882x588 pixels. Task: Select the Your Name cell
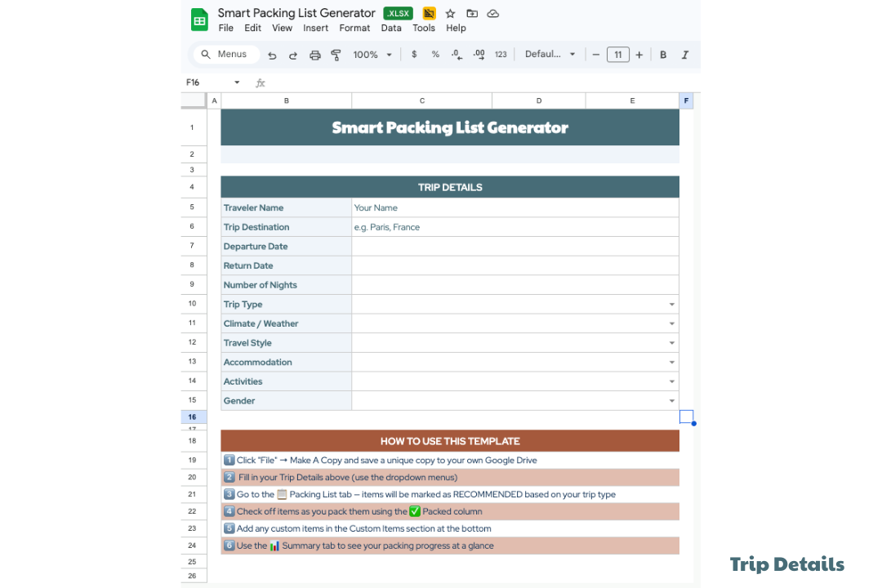(x=515, y=207)
